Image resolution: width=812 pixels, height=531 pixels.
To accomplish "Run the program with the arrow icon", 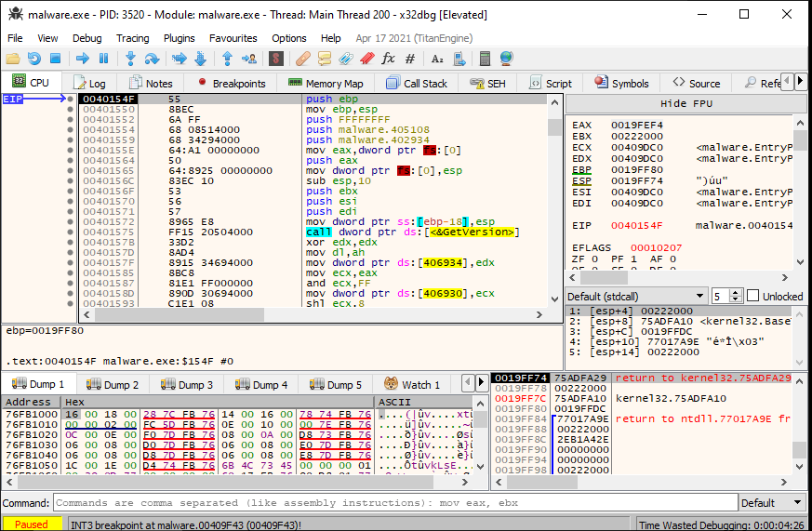I will 83,59.
